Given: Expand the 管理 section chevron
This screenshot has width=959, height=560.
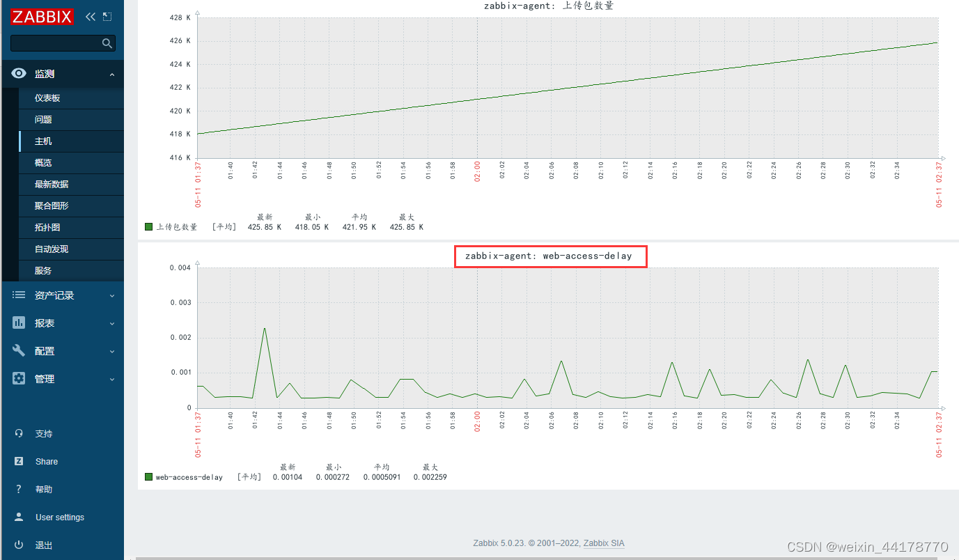Looking at the screenshot, I should coord(112,380).
